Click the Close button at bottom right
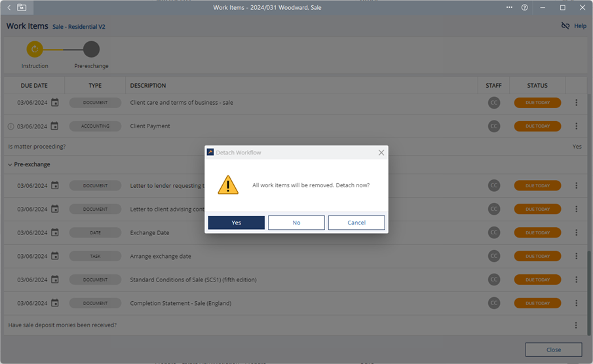This screenshot has height=364, width=593. (x=553, y=350)
